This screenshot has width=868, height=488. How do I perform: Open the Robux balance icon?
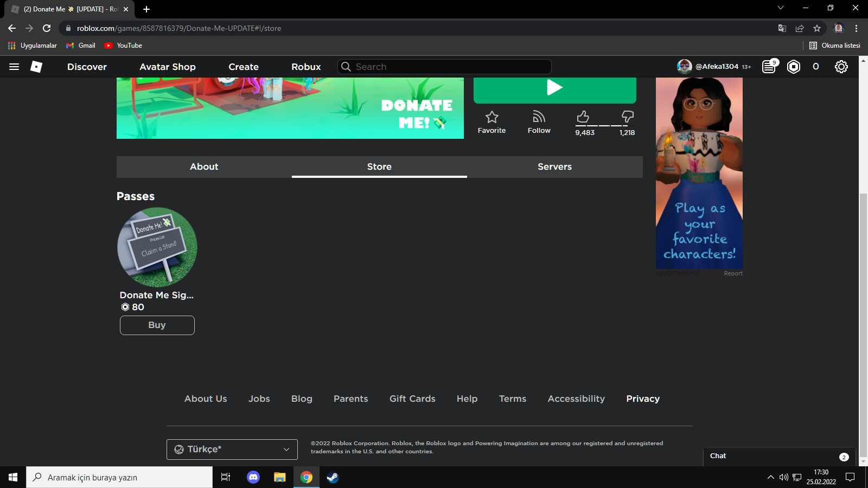794,67
